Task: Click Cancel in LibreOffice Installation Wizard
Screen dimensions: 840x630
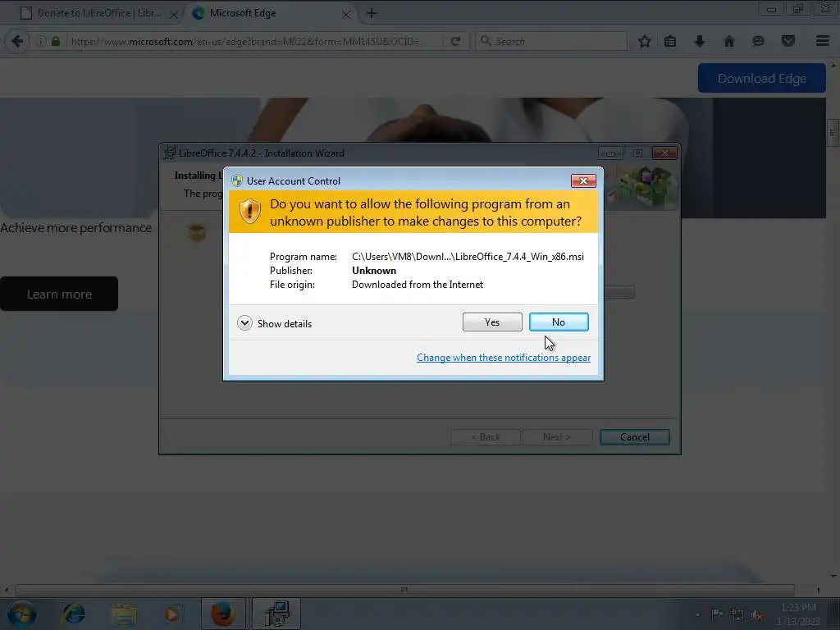Action: tap(634, 437)
